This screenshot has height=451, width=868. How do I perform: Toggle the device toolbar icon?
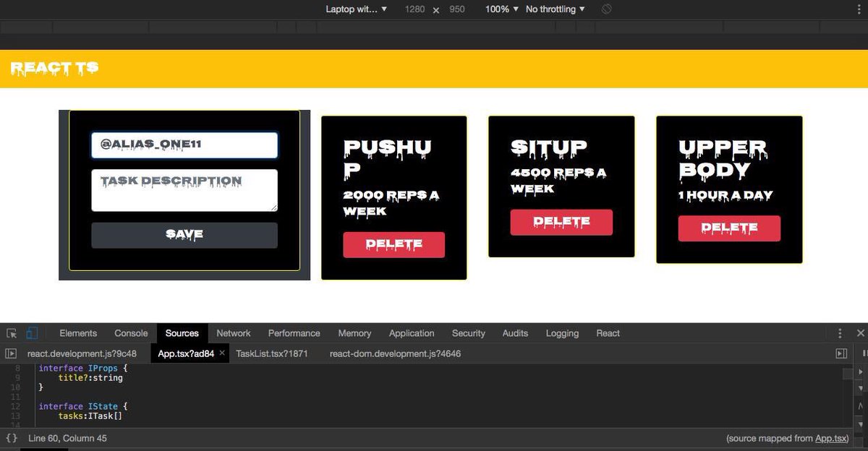click(30, 332)
